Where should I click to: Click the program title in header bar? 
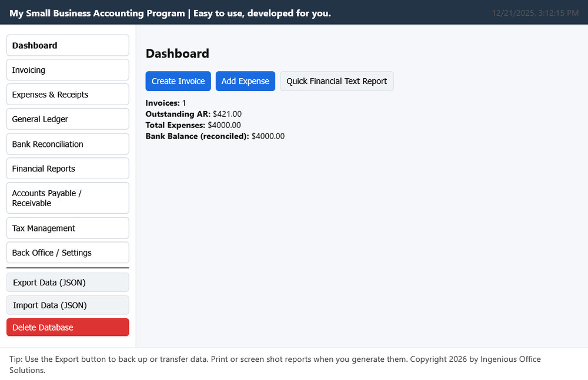tap(170, 13)
